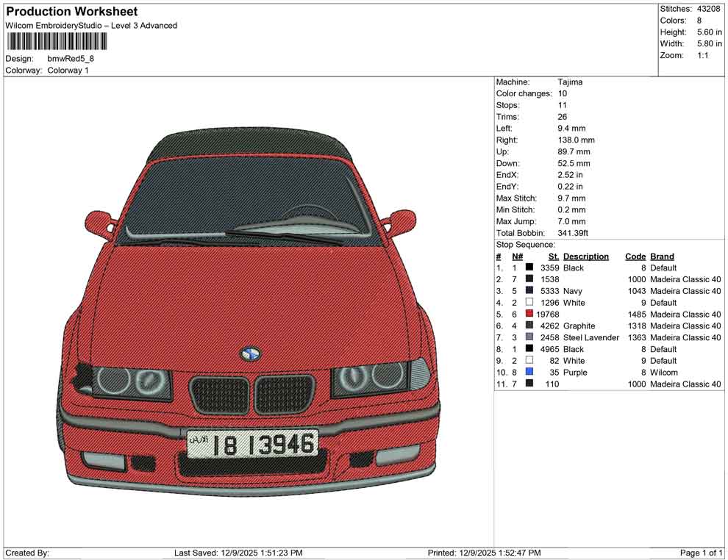Click the Purple Wilcom thread swatch
The image size is (728, 560).
[x=529, y=373]
